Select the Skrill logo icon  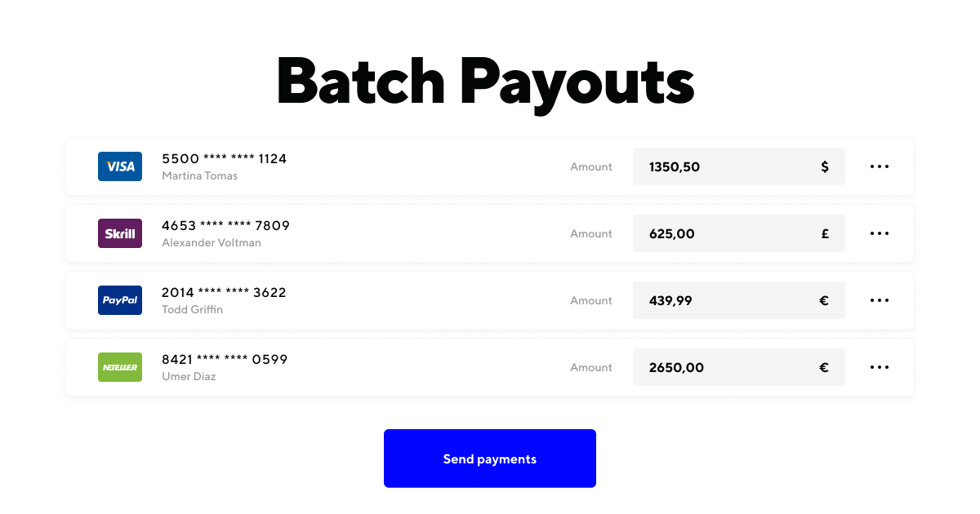click(119, 233)
